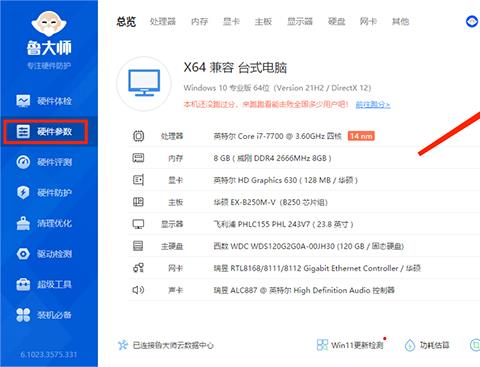The height and width of the screenshot is (367, 480).
Task: Click the 主硬盘 row label
Action: [172, 246]
